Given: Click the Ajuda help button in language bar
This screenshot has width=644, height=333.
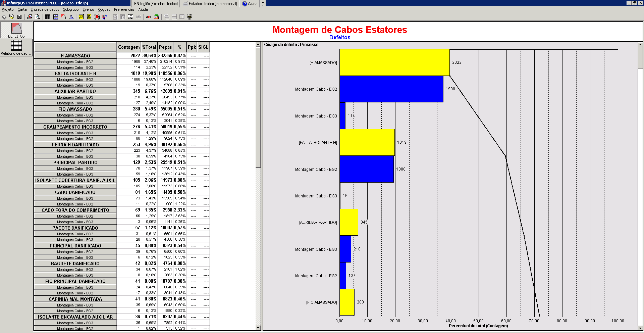Looking at the screenshot, I should tap(250, 4).
